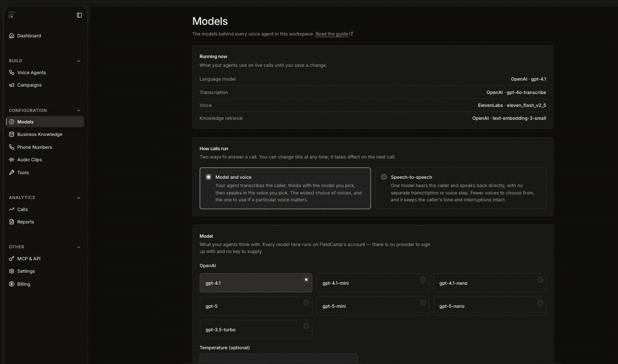Click the OpenAI · text-embedding-3-small value
This screenshot has width=618, height=364.
coord(509,118)
